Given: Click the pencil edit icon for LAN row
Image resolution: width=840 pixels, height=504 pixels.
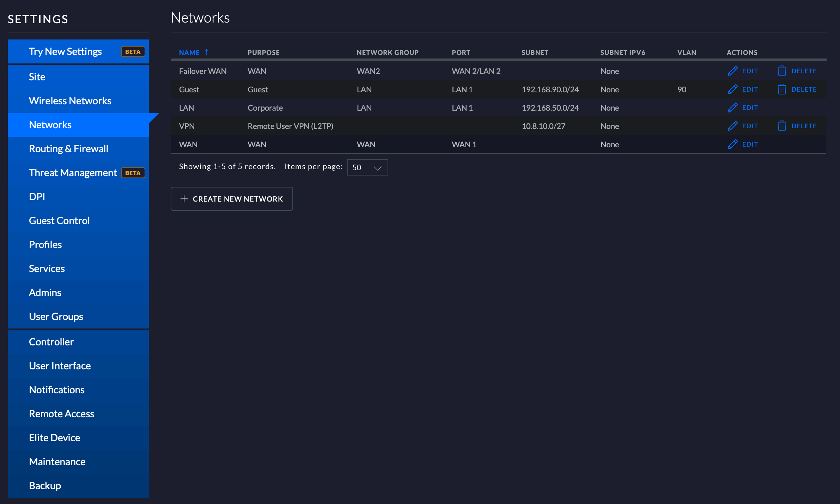Looking at the screenshot, I should pos(732,108).
